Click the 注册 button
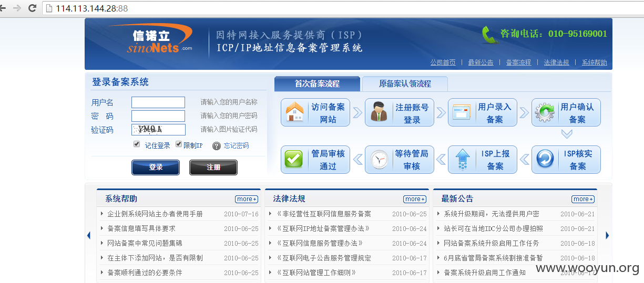The width and height of the screenshot is (644, 283). click(213, 167)
